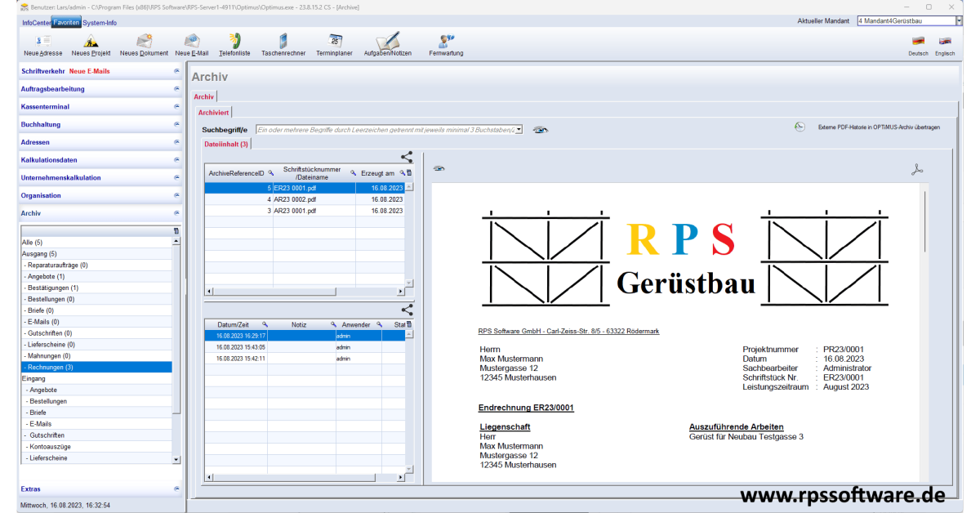The image size is (980, 513).
Task: Click the magnifier in the Anwender column
Action: 378,324
